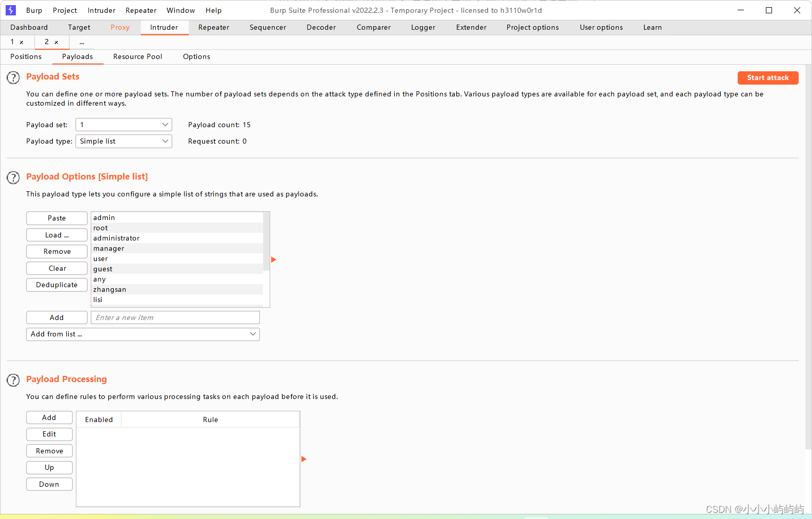Image resolution: width=812 pixels, height=519 pixels.
Task: Click Remove in Payload Options
Action: tap(57, 252)
